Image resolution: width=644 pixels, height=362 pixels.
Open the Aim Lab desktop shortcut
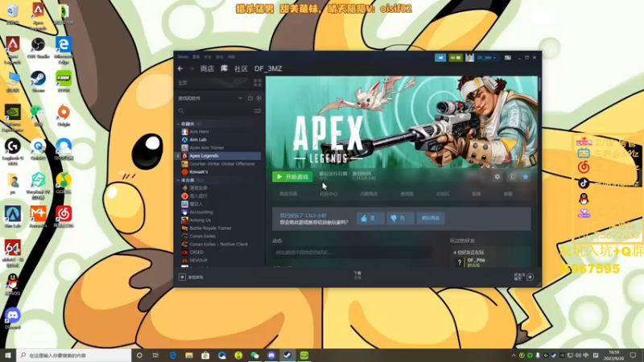pyautogui.click(x=13, y=216)
